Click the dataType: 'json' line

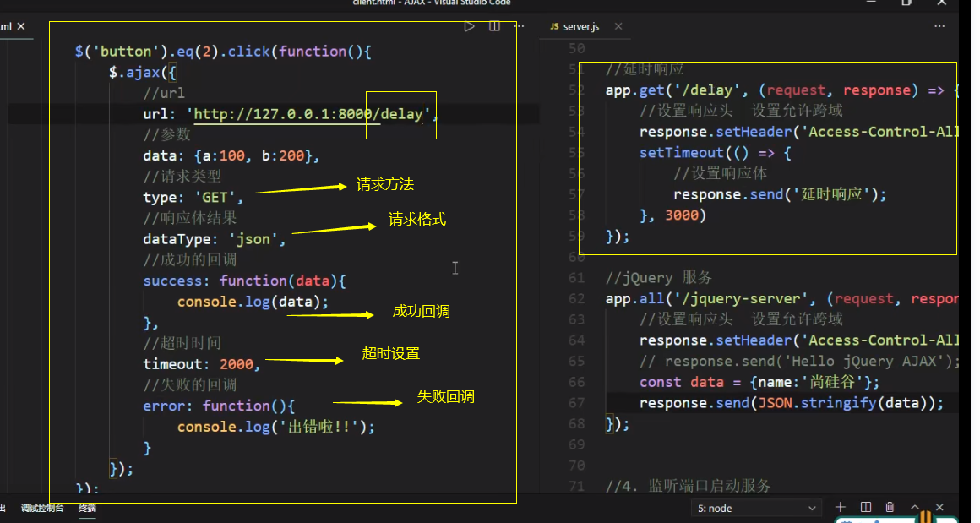215,239
